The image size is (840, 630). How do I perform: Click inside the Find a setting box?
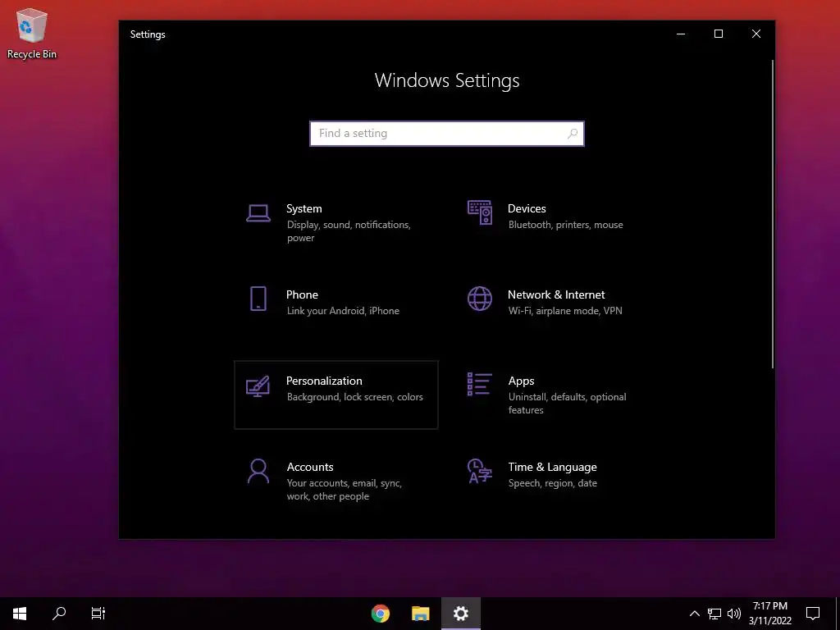[x=447, y=134]
